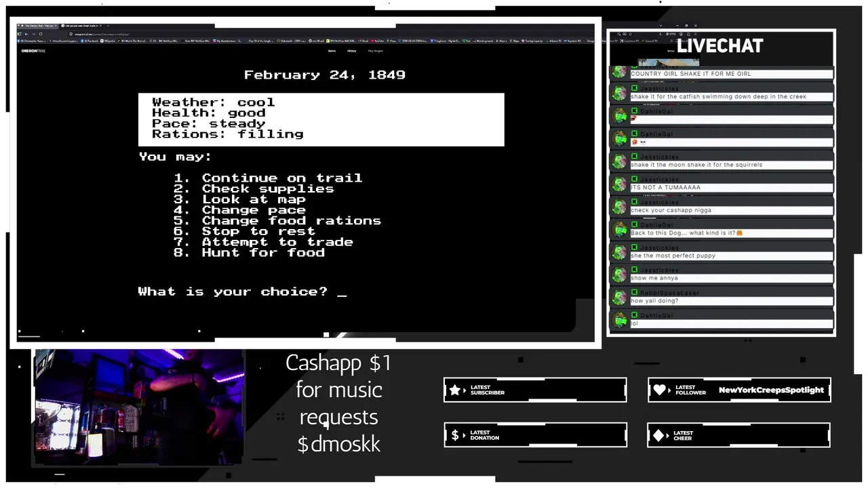Select '8. Hunt for food' option
The height and width of the screenshot is (488, 868).
point(249,253)
